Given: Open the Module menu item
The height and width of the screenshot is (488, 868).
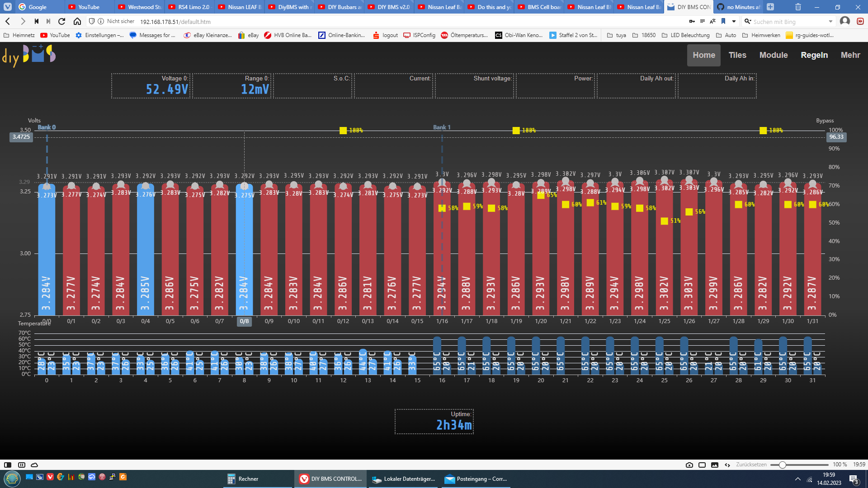Looking at the screenshot, I should (x=773, y=55).
